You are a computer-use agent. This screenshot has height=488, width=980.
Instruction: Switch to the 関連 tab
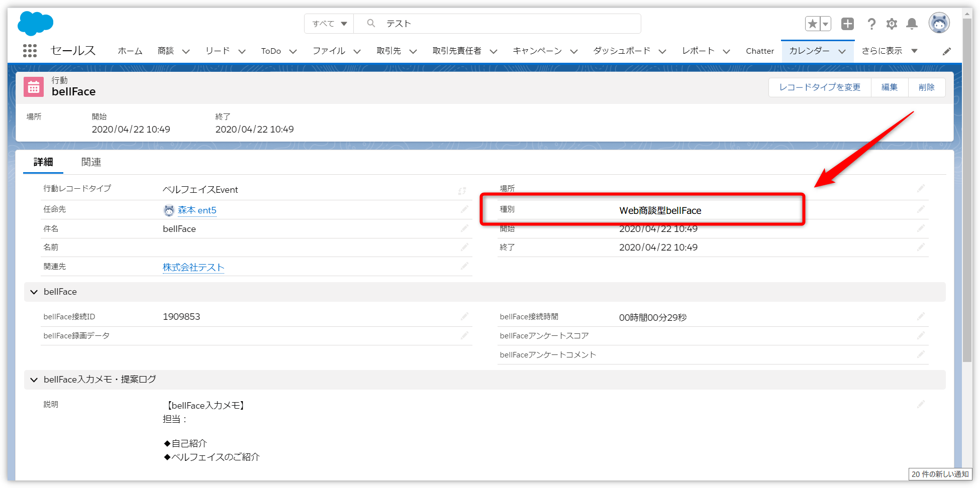click(x=91, y=162)
